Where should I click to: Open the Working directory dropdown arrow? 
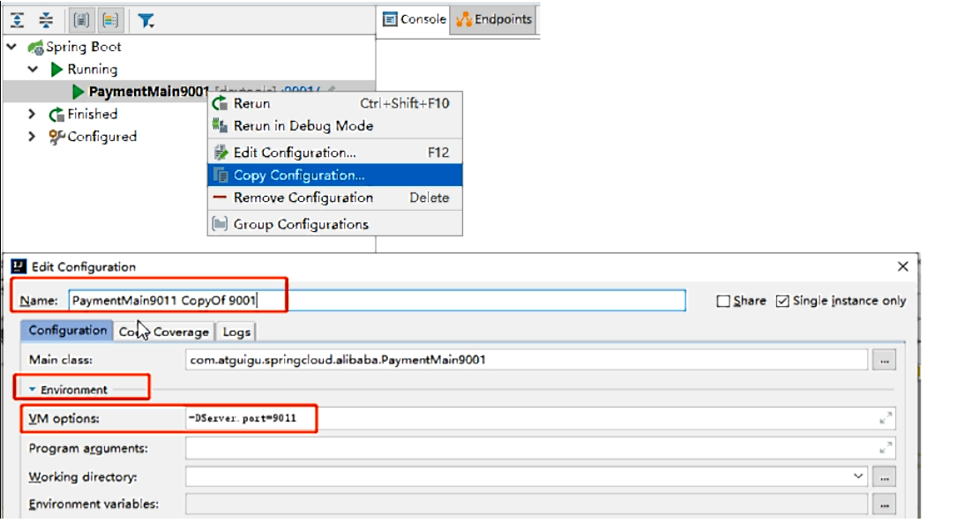858,477
